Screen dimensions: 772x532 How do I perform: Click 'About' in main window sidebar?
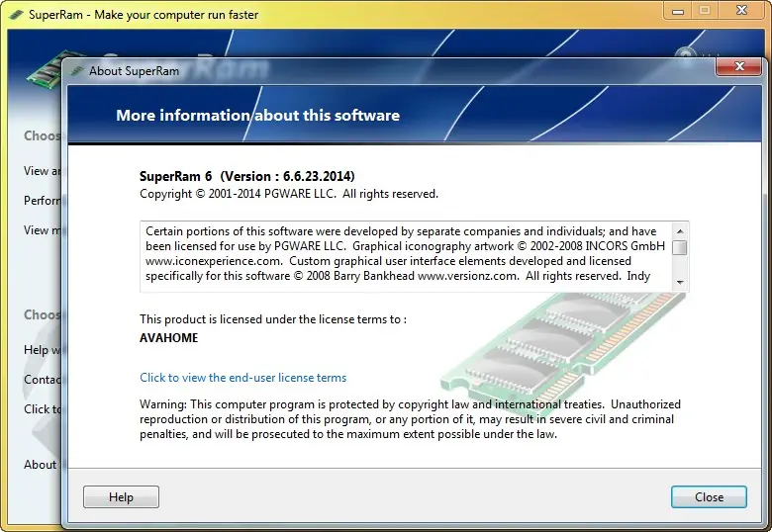click(41, 465)
